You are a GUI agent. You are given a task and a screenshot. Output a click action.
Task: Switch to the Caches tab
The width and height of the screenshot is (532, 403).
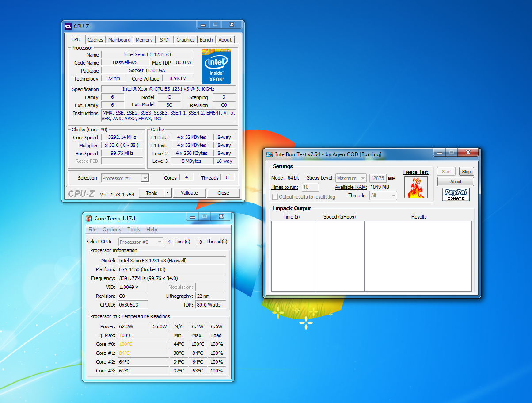click(x=95, y=40)
